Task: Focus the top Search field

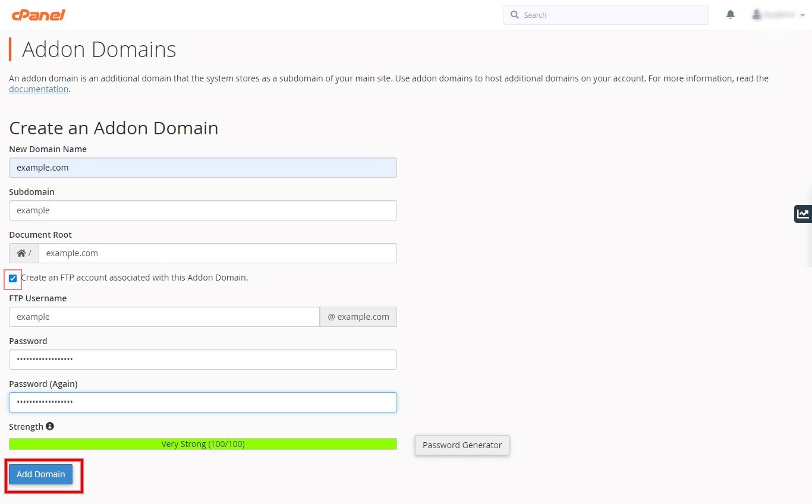Action: (606, 15)
